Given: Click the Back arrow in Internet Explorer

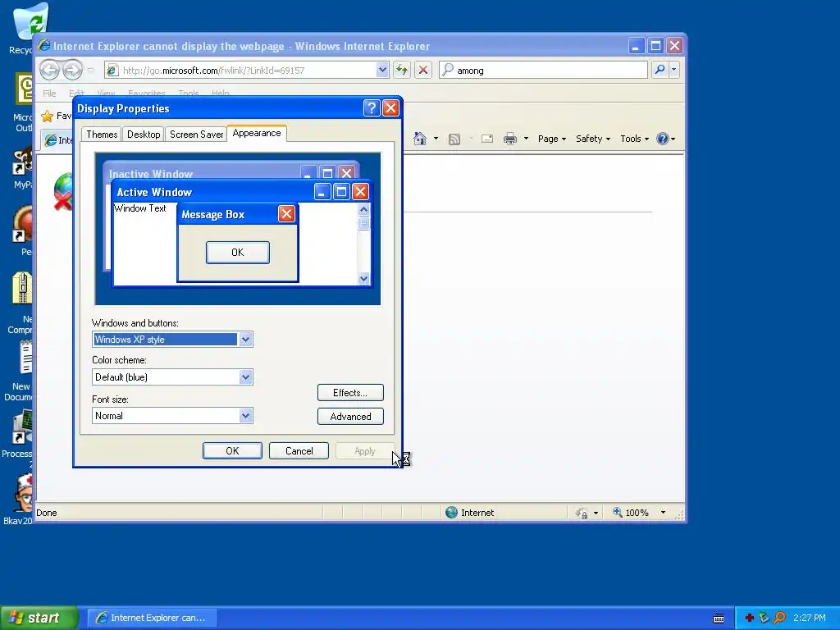Looking at the screenshot, I should coord(49,70).
